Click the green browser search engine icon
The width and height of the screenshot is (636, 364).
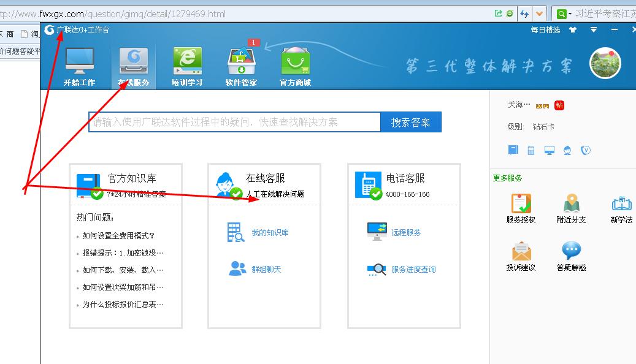561,13
